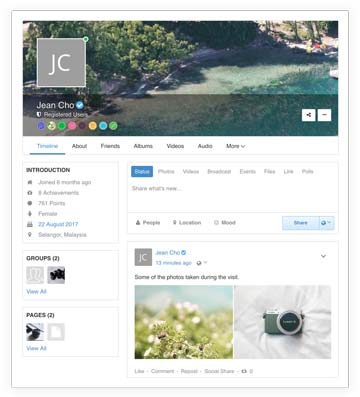Set Mood for the status
Image resolution: width=360 pixels, height=397 pixels.
tap(225, 223)
